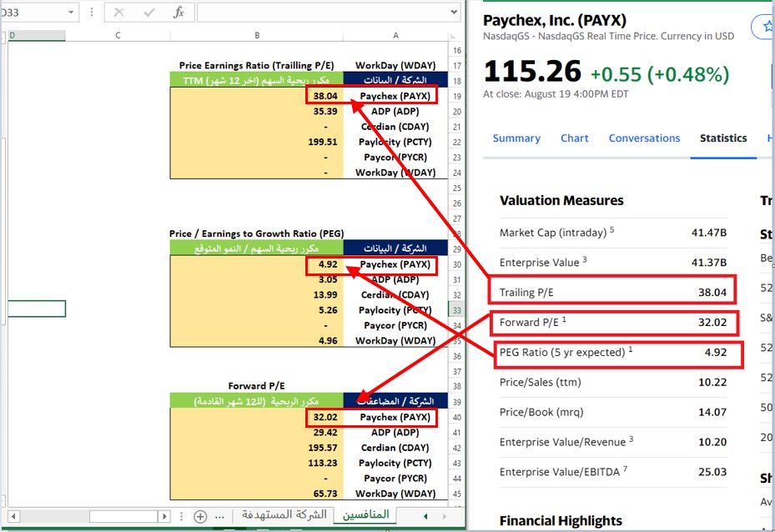Click Paycor (PYCR) cell in row 23
The height and width of the screenshot is (532, 775).
(395, 158)
